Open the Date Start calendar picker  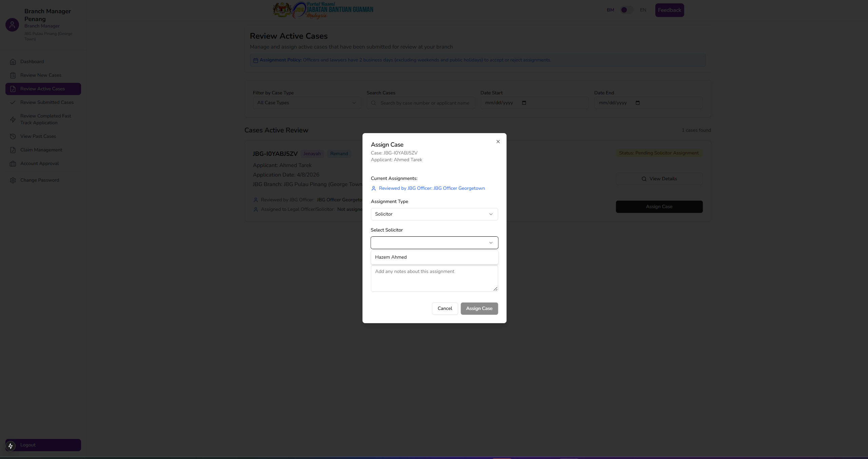tap(524, 103)
